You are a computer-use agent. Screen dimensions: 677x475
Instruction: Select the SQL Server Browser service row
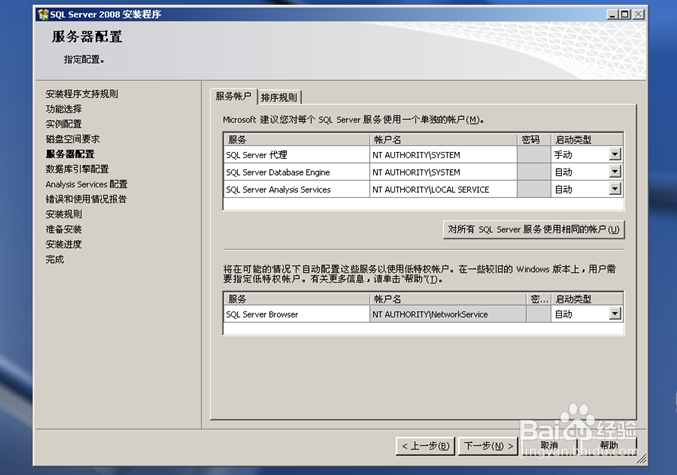click(296, 314)
